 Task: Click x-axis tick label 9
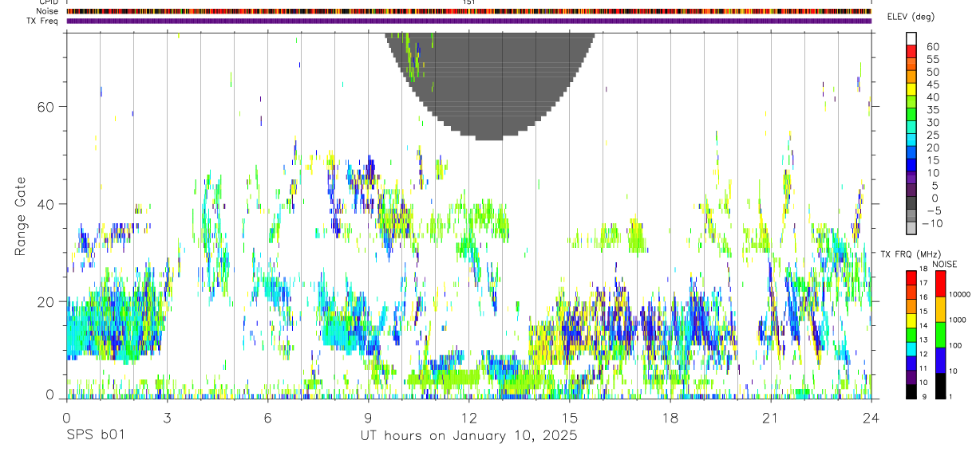click(x=368, y=417)
